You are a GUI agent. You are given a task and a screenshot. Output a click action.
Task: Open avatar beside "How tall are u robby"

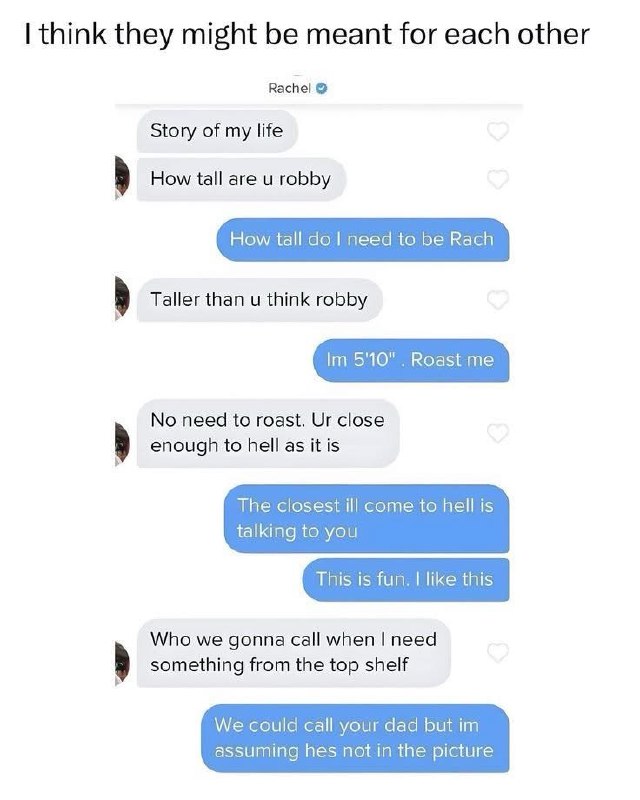click(122, 178)
